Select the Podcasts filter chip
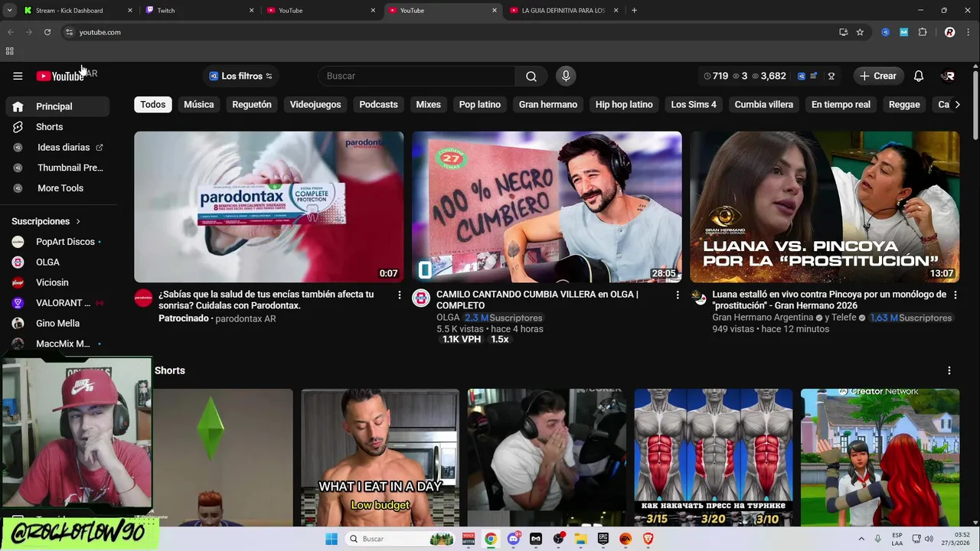This screenshot has width=980, height=551. tap(378, 105)
